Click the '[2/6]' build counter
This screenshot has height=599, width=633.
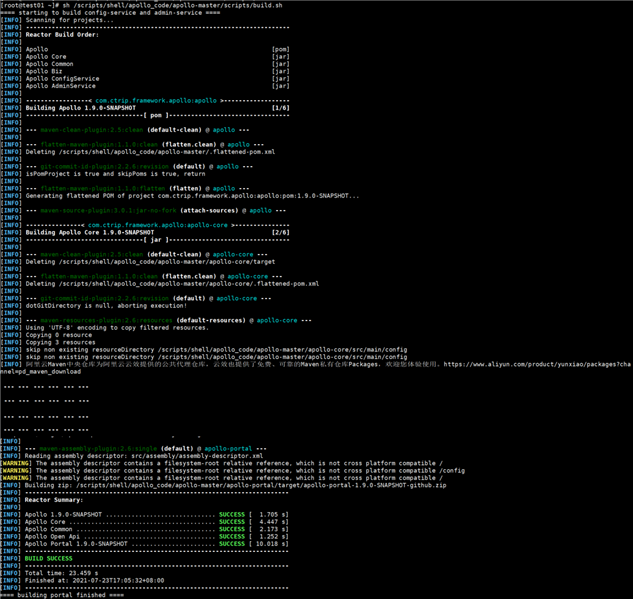point(281,232)
